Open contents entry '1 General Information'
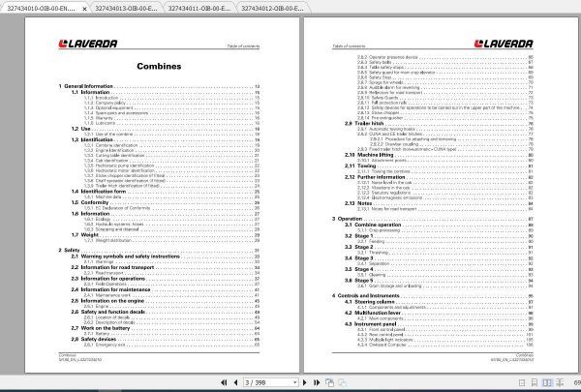The image size is (581, 392). tap(159, 86)
